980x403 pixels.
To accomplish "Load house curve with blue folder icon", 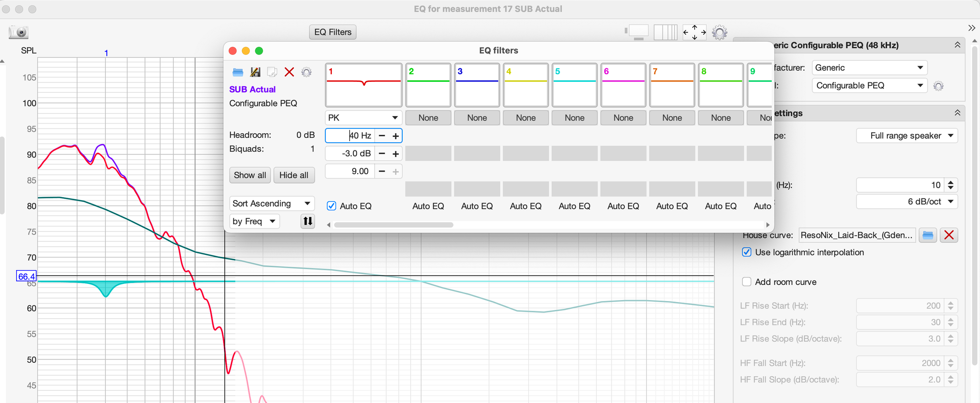I will click(927, 235).
